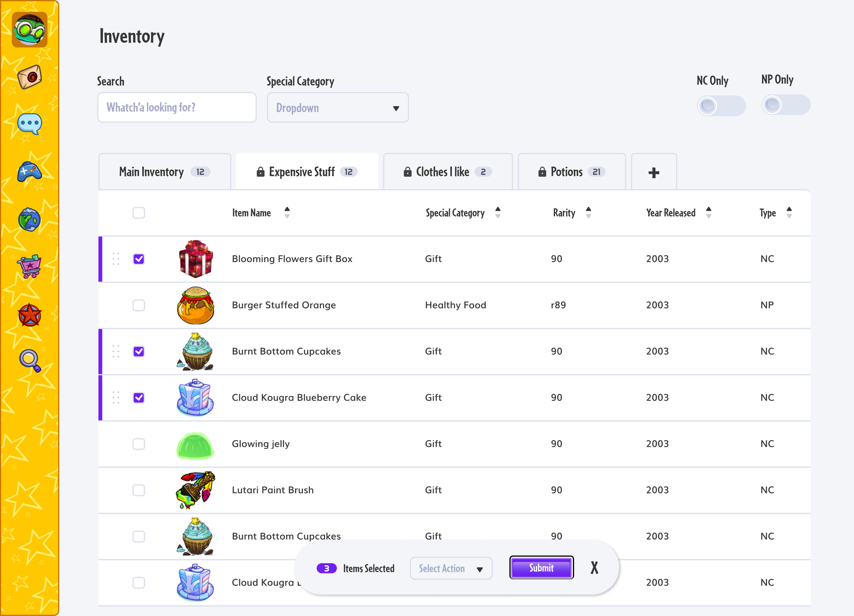Viewport: 854px width, 616px height.
Task: Focus the search field for items
Action: pyautogui.click(x=177, y=108)
